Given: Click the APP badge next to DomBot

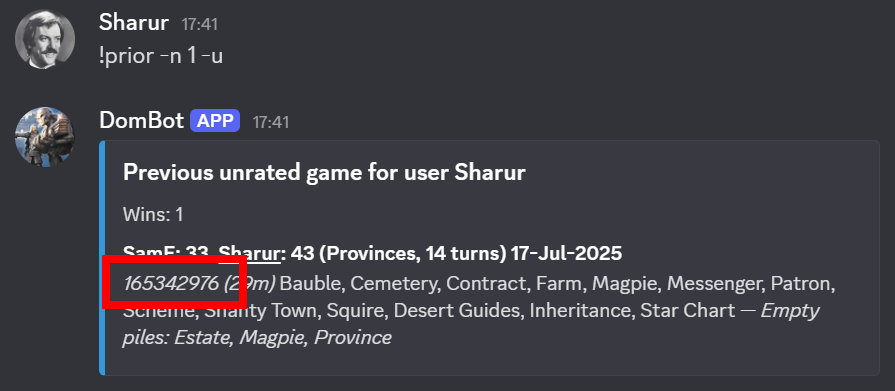Looking at the screenshot, I should pyautogui.click(x=215, y=121).
